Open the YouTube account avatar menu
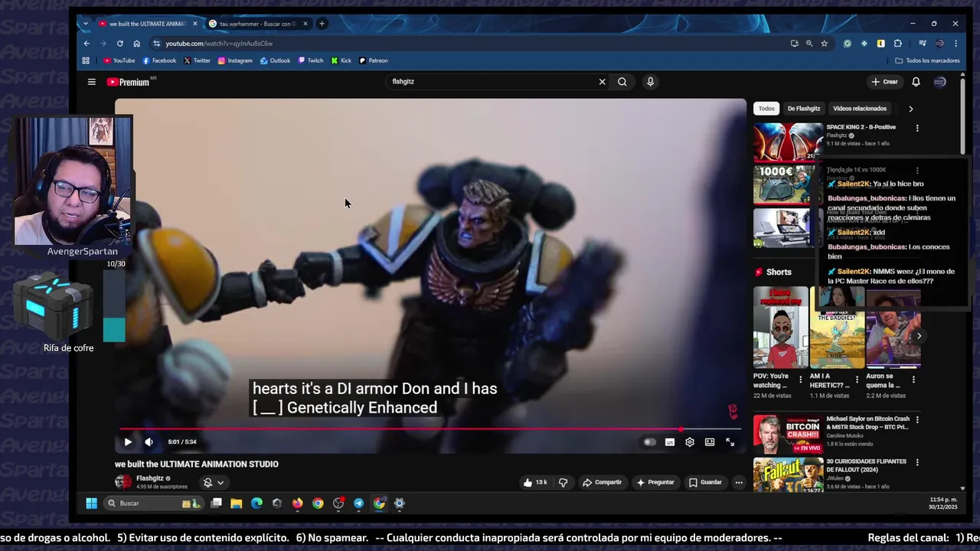Viewport: 980px width, 551px height. (940, 82)
